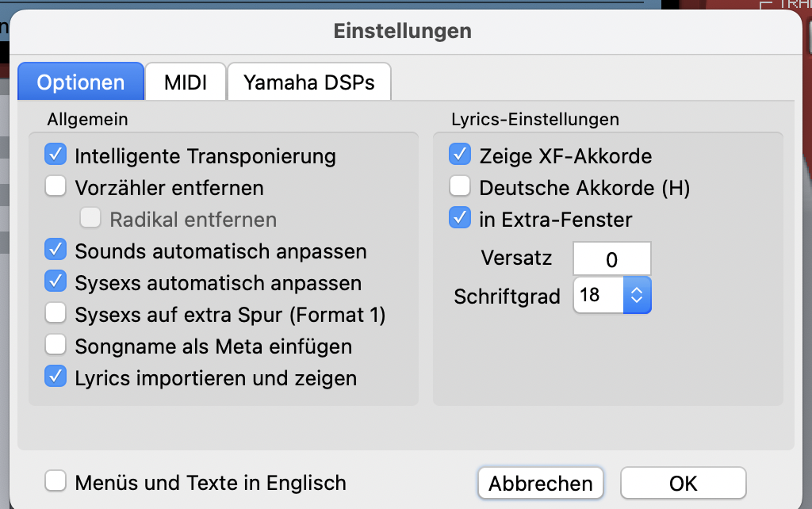Uncheck Sounds automatisch anpassen
The image size is (812, 509).
pyautogui.click(x=56, y=251)
